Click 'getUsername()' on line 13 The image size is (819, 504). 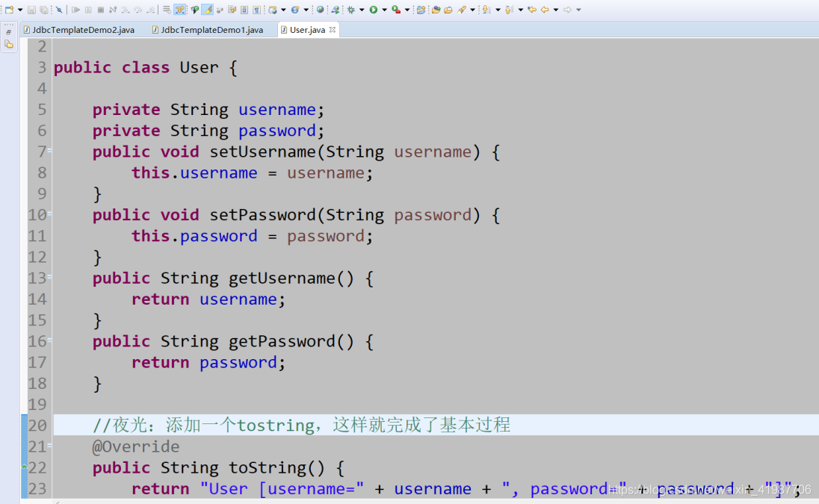[291, 278]
